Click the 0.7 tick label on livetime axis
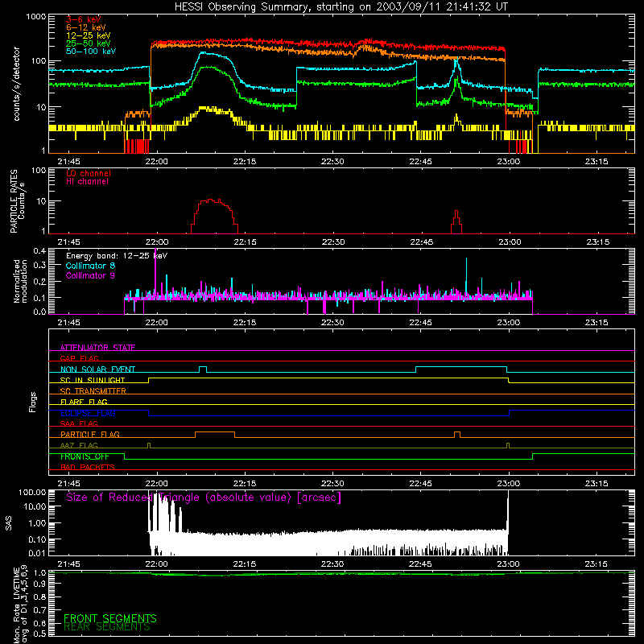 click(39, 610)
